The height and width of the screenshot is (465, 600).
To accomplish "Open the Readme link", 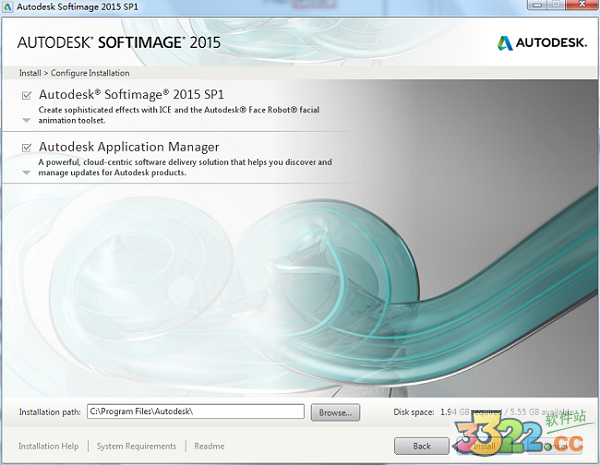I will pos(209,446).
